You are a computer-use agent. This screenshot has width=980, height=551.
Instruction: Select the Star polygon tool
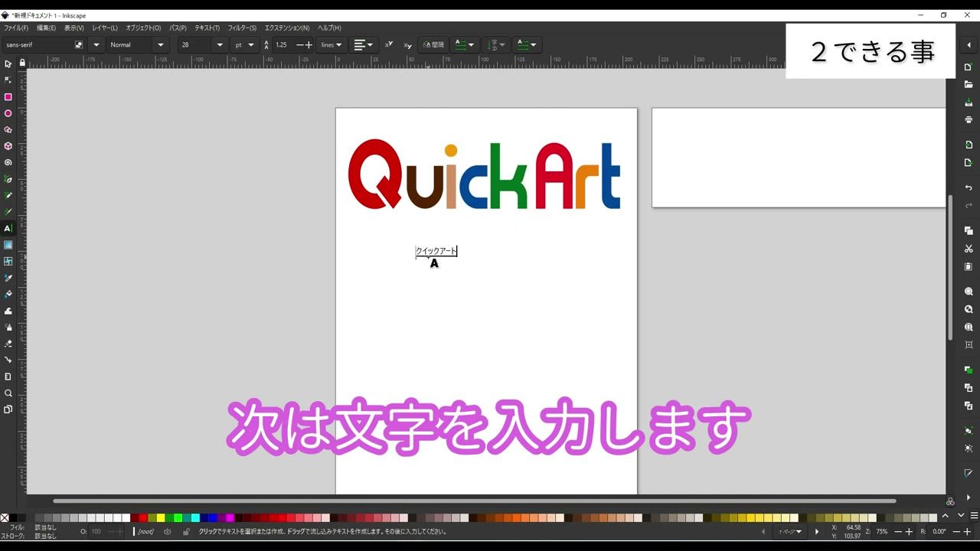point(8,130)
